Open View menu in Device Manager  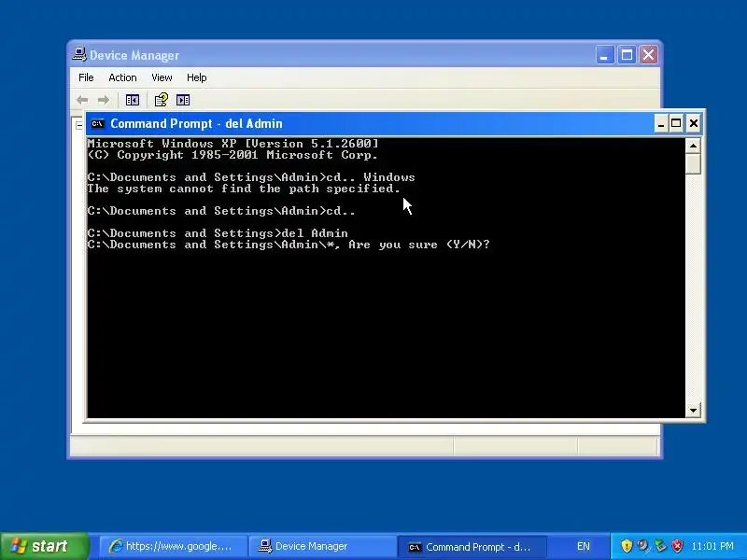pyautogui.click(x=162, y=77)
